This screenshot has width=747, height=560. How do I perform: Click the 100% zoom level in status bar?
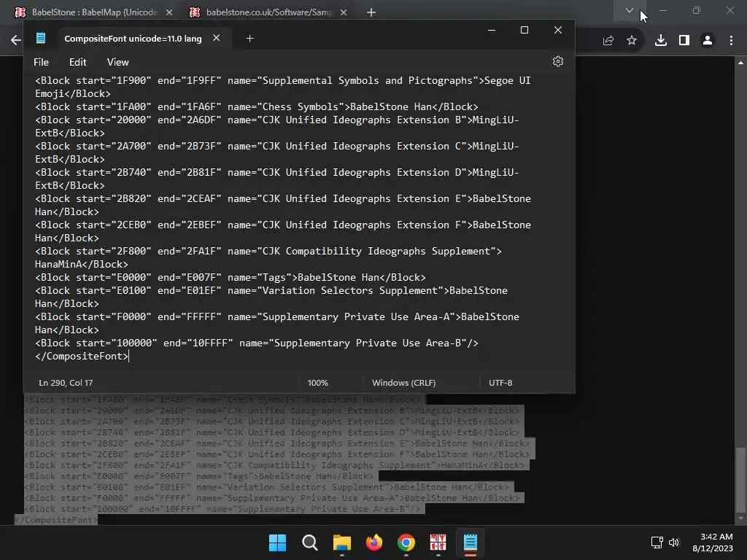[318, 382]
